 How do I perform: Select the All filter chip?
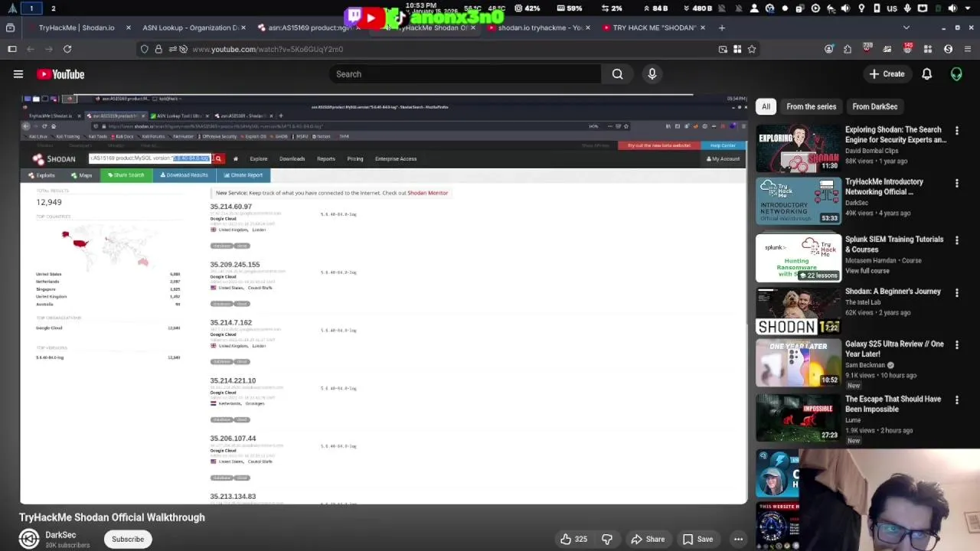766,106
